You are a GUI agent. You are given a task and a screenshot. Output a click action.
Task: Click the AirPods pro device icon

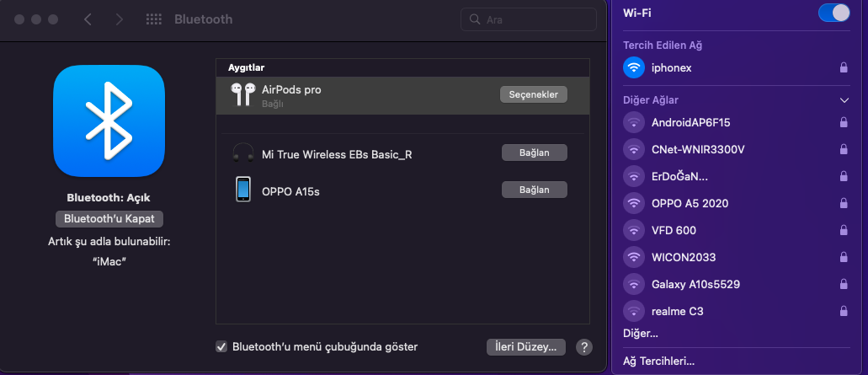point(243,94)
